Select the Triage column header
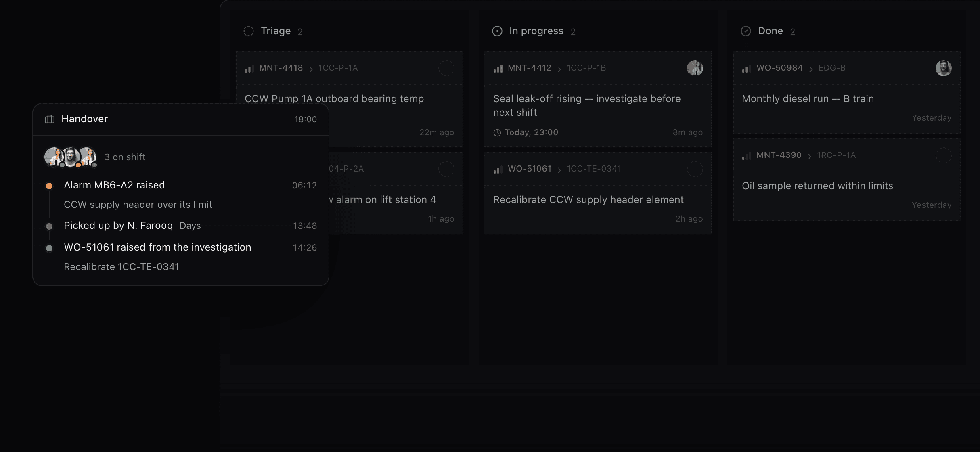This screenshot has height=452, width=980. (276, 31)
